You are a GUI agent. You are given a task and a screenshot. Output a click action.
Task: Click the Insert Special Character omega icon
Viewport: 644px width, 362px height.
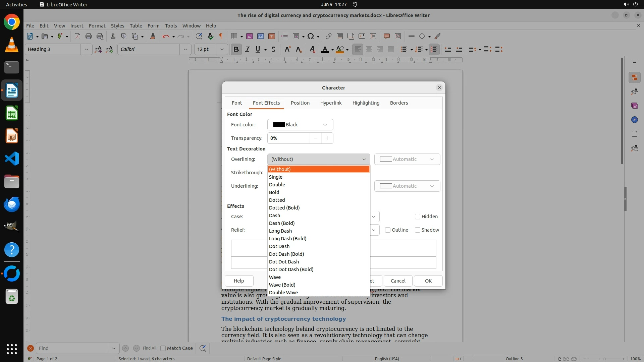311,36
